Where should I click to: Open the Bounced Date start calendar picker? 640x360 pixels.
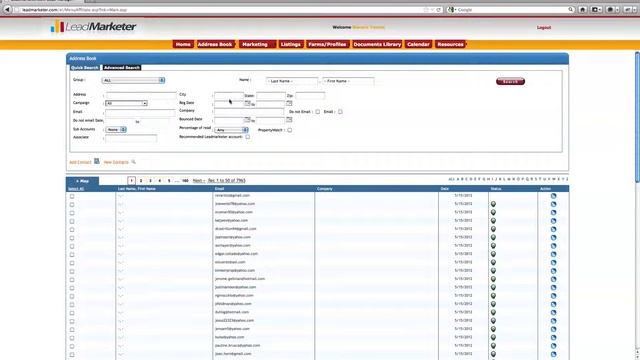[x=247, y=120]
